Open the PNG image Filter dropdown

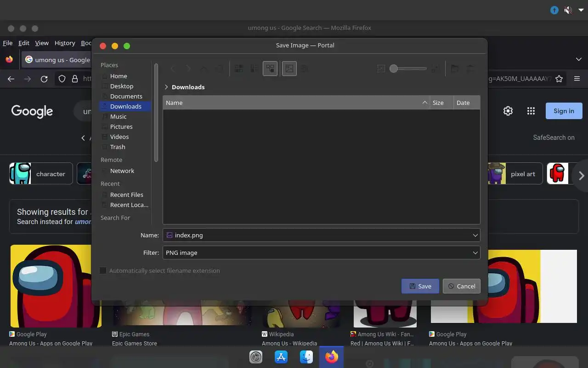(x=322, y=253)
